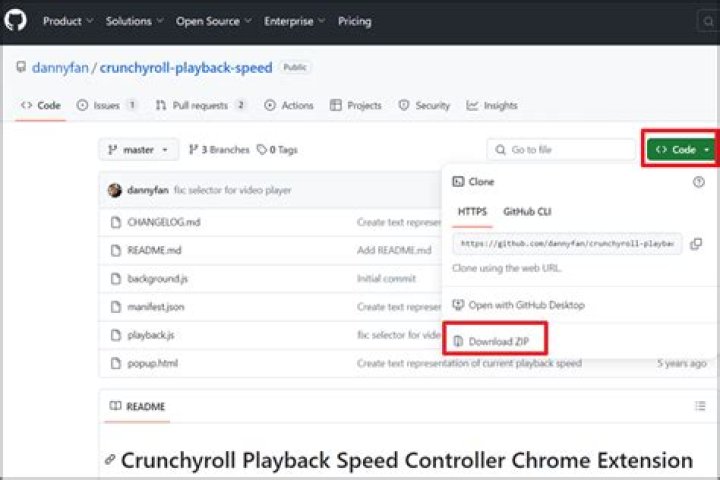The image size is (720, 480).
Task: Open the background.js file
Action: (x=158, y=279)
